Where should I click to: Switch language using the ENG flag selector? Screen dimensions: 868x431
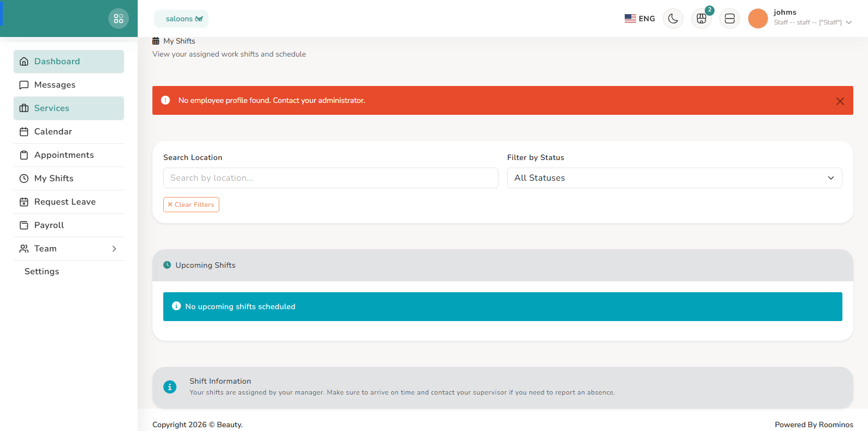(639, 19)
